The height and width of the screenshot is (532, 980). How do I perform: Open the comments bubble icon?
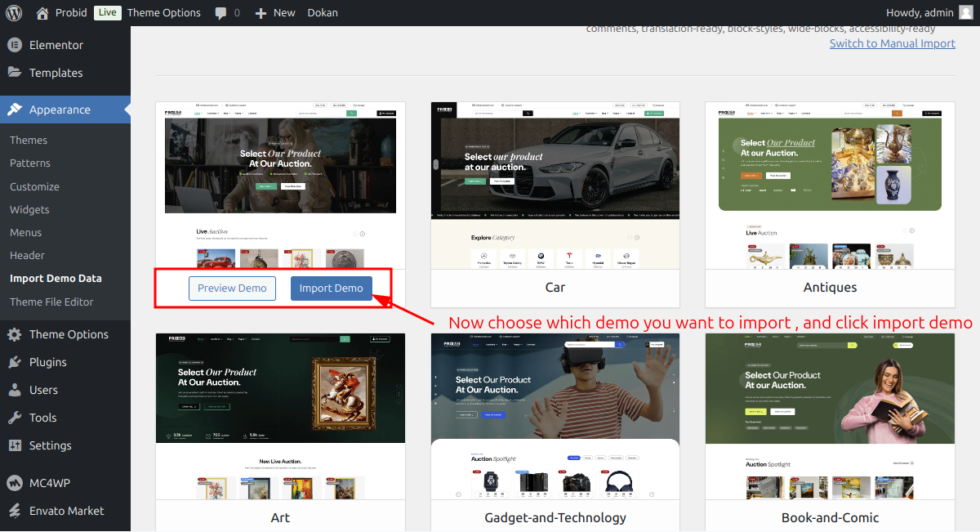coord(220,13)
